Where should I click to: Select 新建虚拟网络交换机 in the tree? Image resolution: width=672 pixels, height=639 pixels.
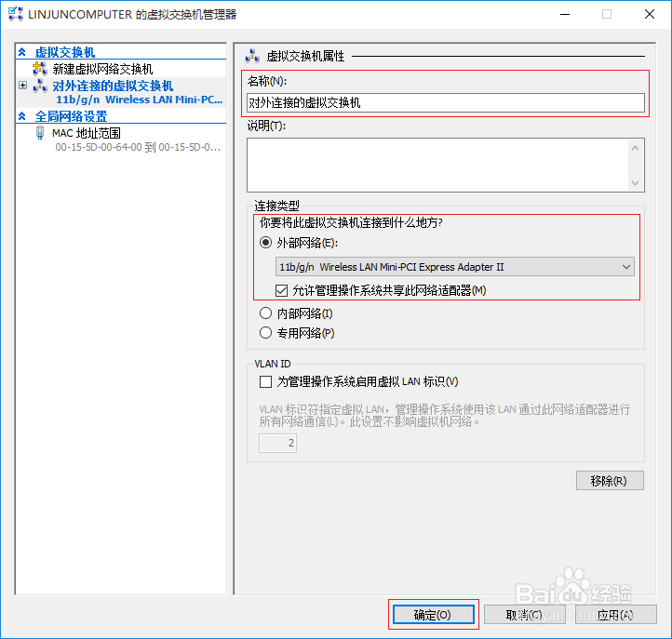pos(102,69)
